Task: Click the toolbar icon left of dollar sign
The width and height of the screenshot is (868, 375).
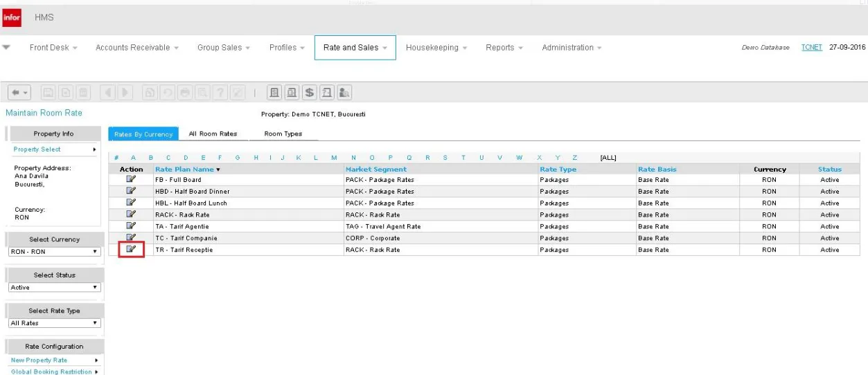Action: point(292,92)
